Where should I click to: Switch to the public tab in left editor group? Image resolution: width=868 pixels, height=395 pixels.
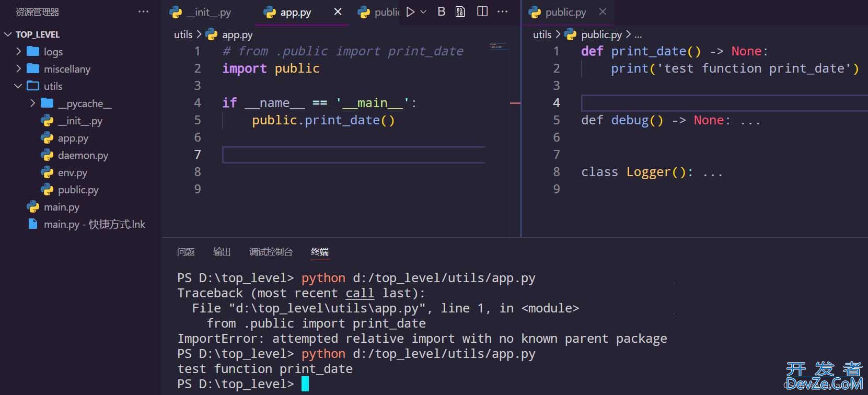click(x=379, y=12)
